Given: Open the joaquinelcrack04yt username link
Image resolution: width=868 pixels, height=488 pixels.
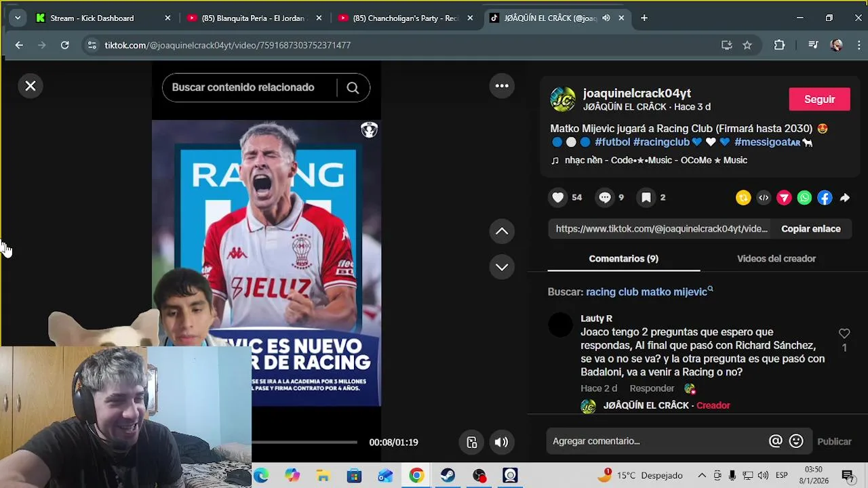Looking at the screenshot, I should (x=637, y=93).
